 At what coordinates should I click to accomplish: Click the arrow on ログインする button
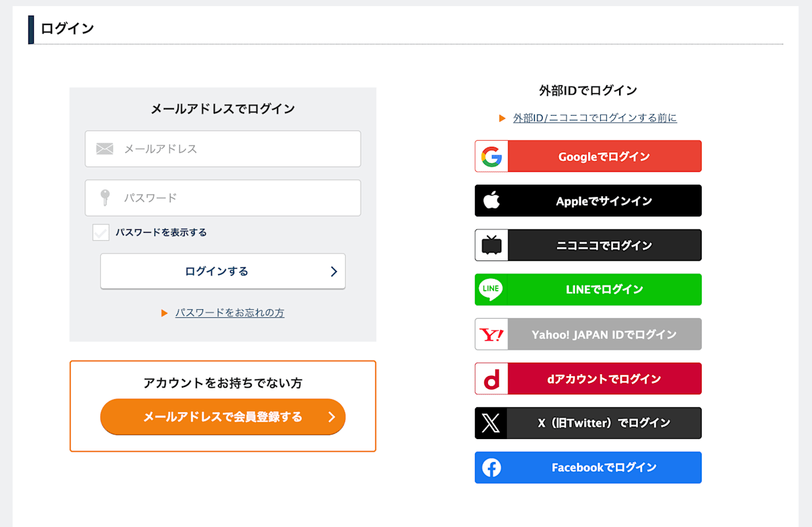pos(334,271)
